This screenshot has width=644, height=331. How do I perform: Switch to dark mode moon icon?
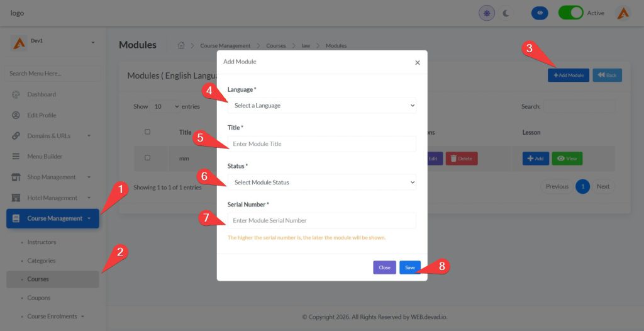(x=506, y=13)
